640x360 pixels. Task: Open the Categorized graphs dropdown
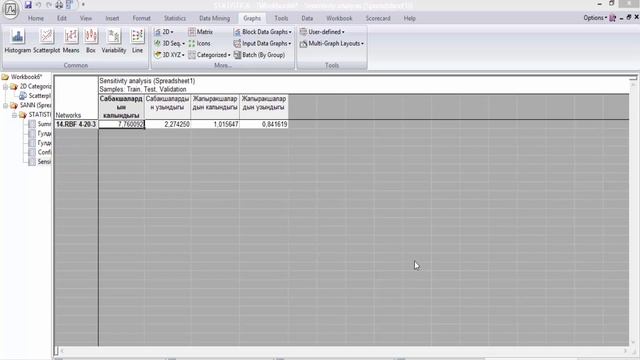pos(209,55)
